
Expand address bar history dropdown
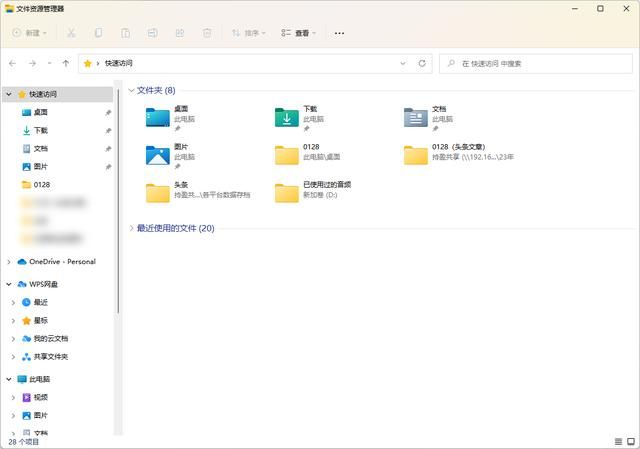coord(403,63)
